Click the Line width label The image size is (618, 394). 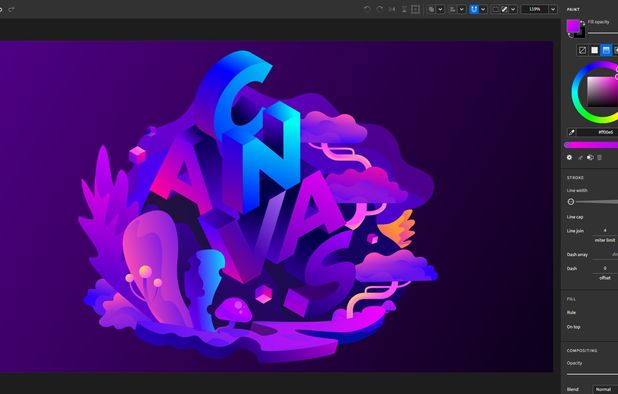pos(577,190)
